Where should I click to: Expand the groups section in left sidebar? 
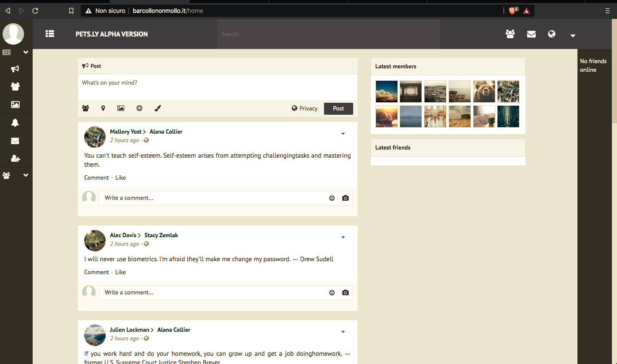click(x=25, y=175)
